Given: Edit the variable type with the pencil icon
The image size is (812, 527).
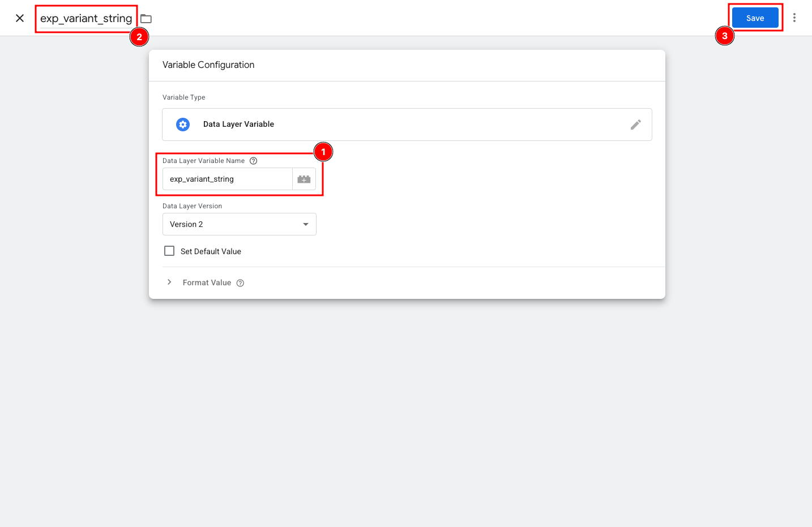Looking at the screenshot, I should click(636, 125).
